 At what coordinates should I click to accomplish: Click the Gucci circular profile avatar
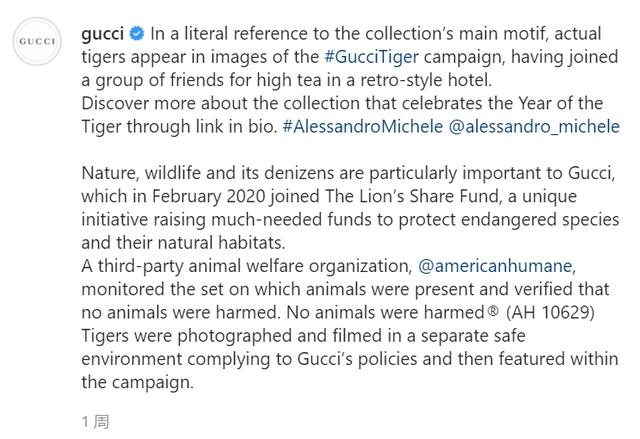[39, 41]
